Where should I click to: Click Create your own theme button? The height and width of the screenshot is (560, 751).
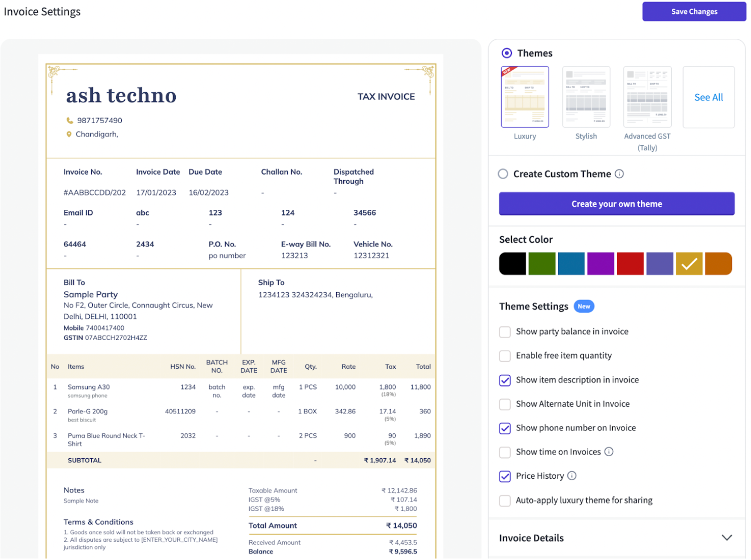coord(616,204)
